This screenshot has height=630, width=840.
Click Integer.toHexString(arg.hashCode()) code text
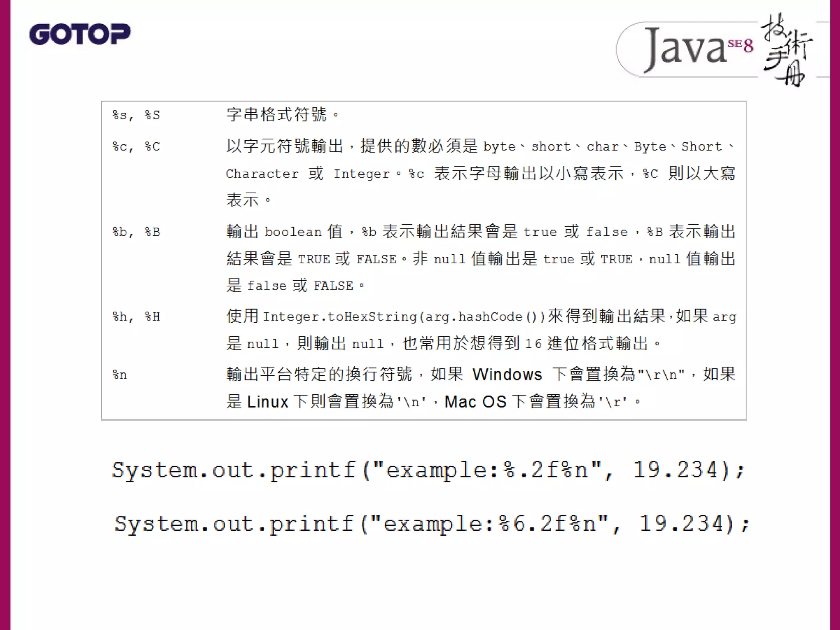404,317
